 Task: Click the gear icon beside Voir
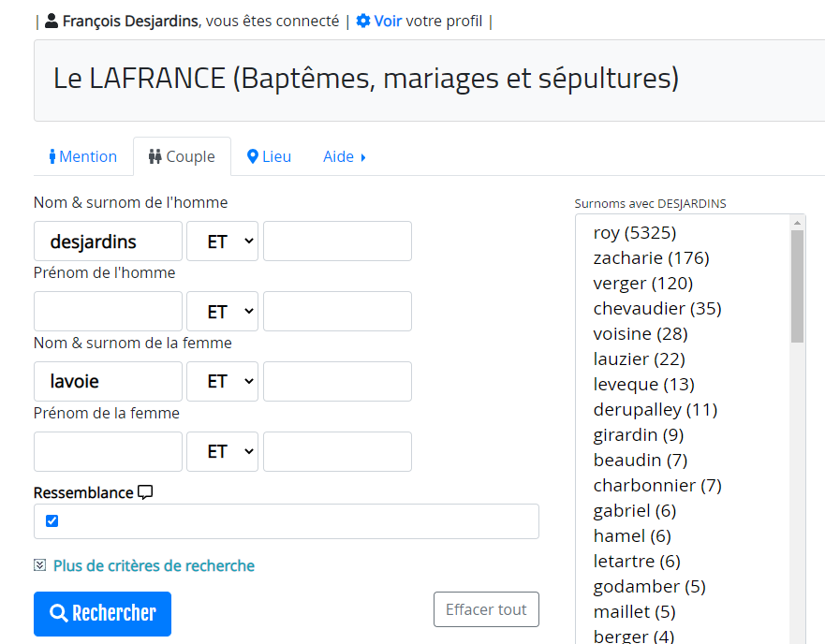363,21
